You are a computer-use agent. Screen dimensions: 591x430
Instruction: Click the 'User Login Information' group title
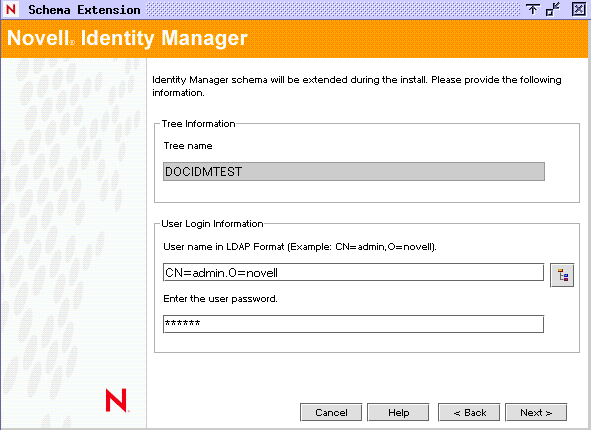pos(212,223)
